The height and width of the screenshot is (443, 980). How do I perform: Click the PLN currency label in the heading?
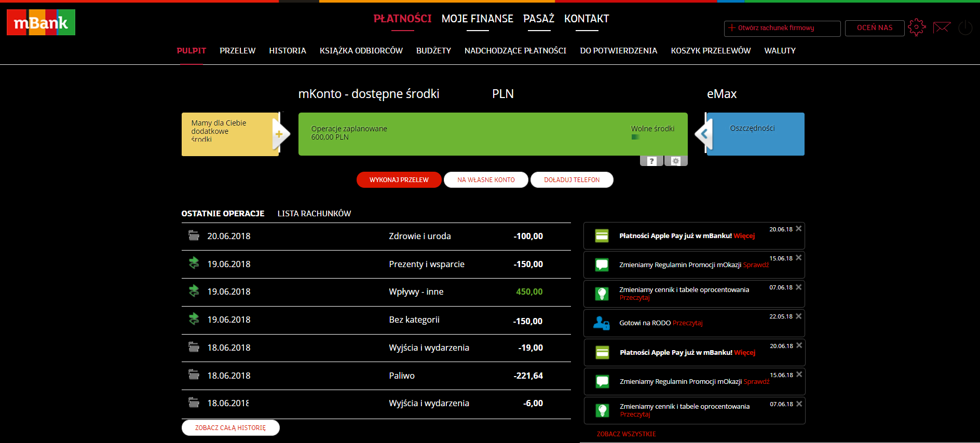(x=503, y=94)
